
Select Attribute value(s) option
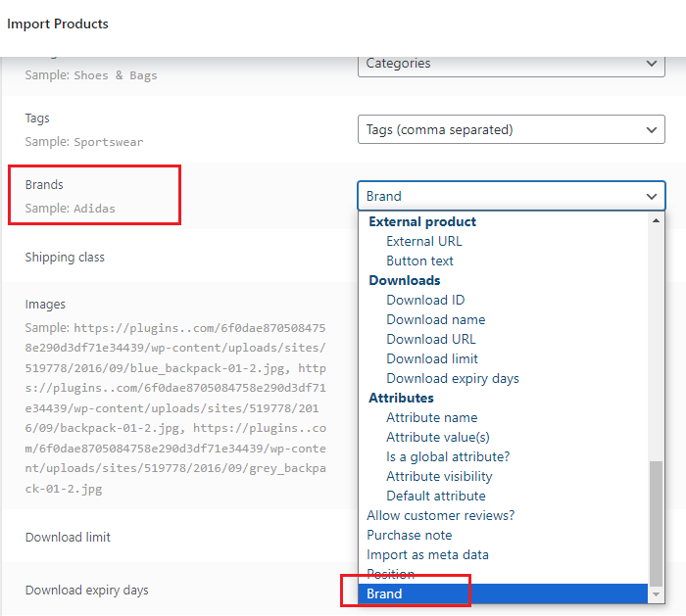(x=438, y=437)
